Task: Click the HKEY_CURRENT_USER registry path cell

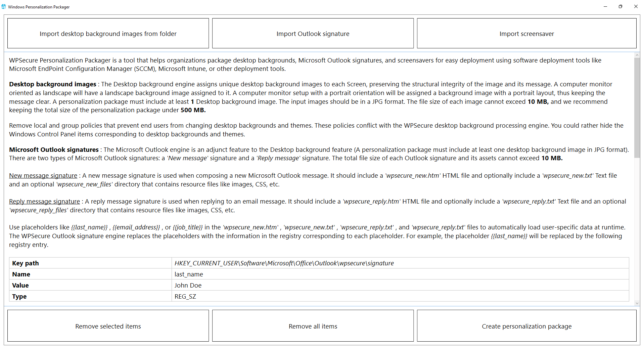Action: (x=400, y=263)
